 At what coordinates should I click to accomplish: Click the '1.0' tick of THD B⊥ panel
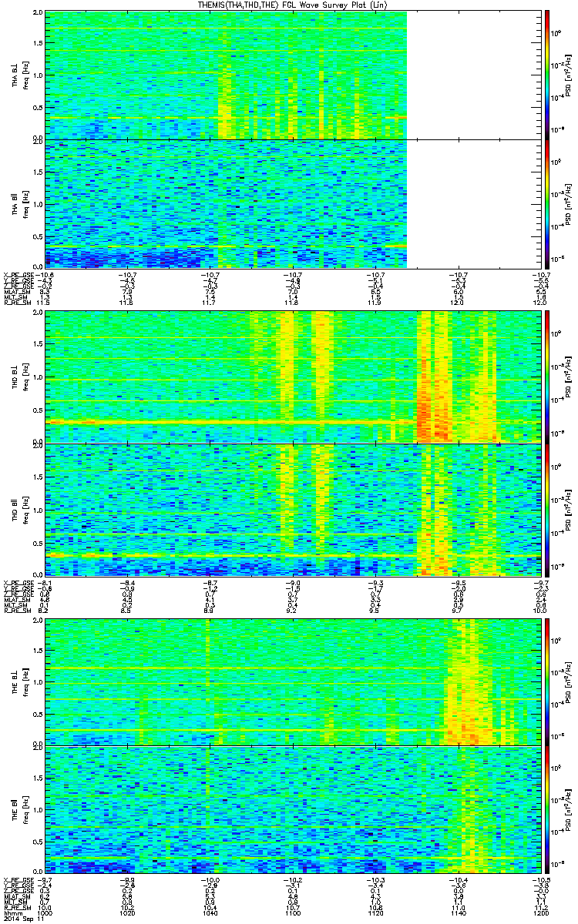click(37, 377)
